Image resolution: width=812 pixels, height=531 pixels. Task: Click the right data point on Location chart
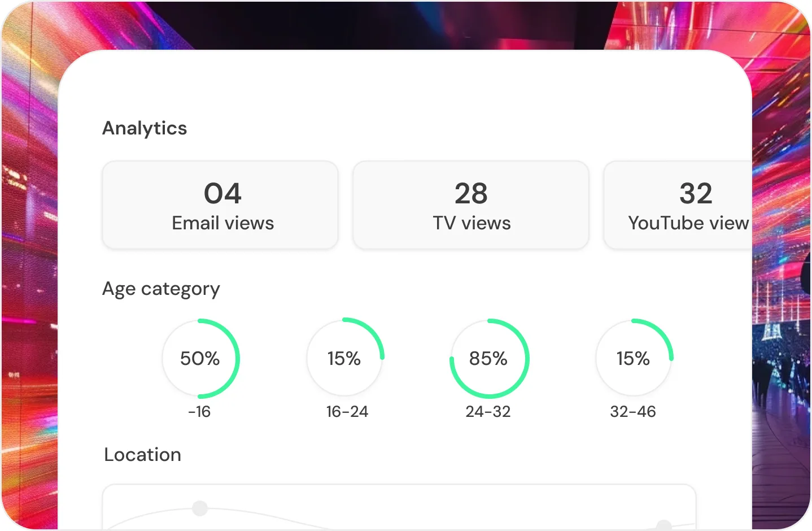pos(664,525)
